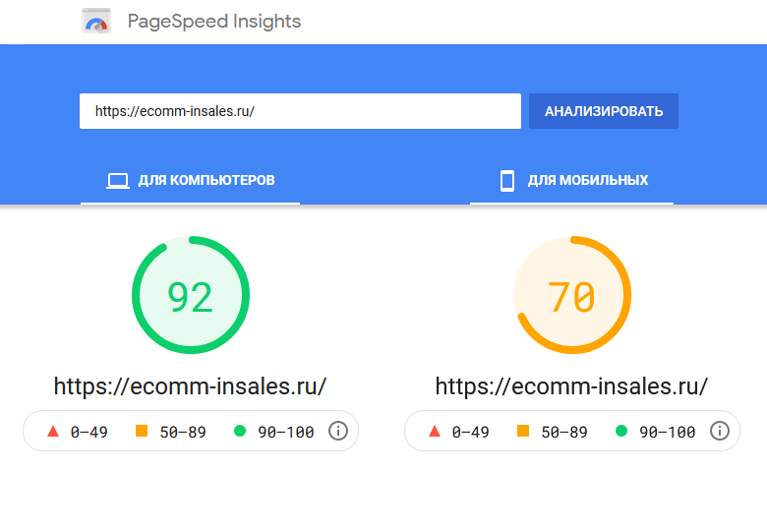Switch to ДЛЯ КОМПЬЮТЕРОВ tab

[191, 181]
